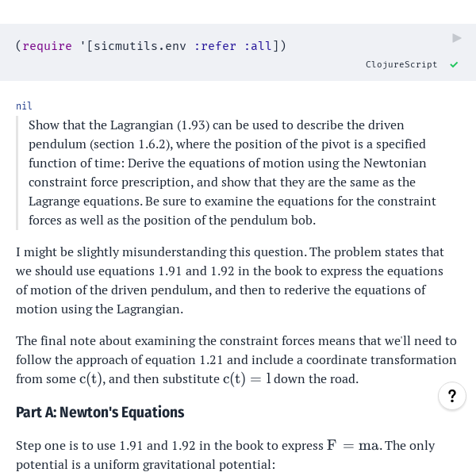Viewport: 476px width, 476px height.
Task: Run the code cell with play icon
Action: point(457,38)
